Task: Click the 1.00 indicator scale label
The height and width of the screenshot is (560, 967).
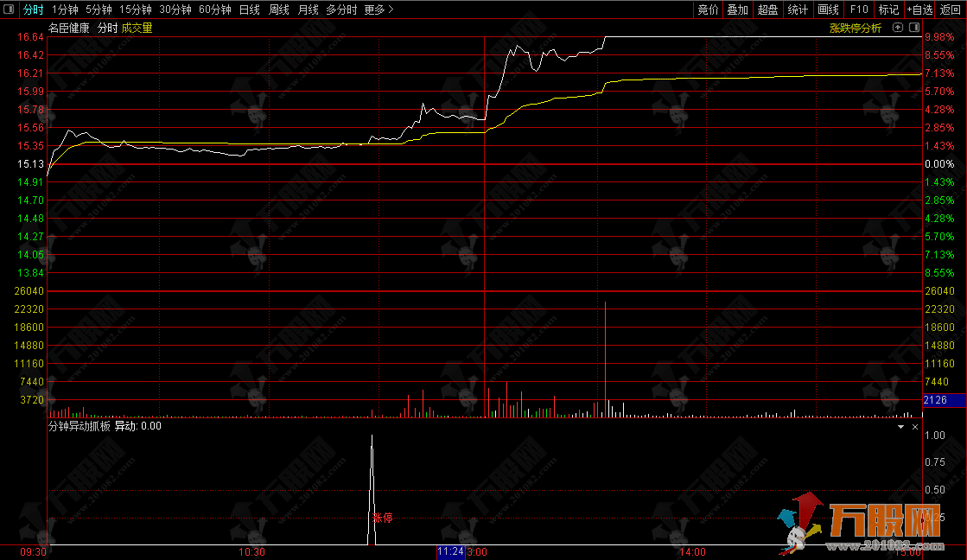Action: [x=935, y=436]
